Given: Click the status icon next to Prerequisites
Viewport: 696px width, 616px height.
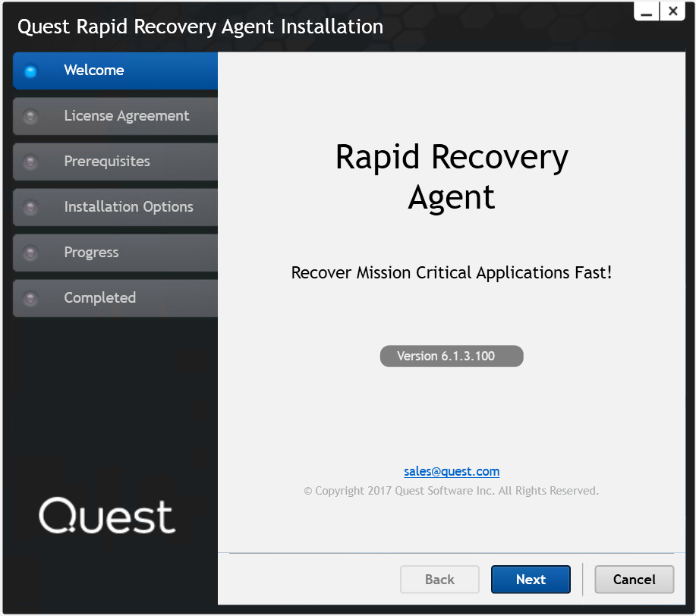Looking at the screenshot, I should pyautogui.click(x=30, y=162).
